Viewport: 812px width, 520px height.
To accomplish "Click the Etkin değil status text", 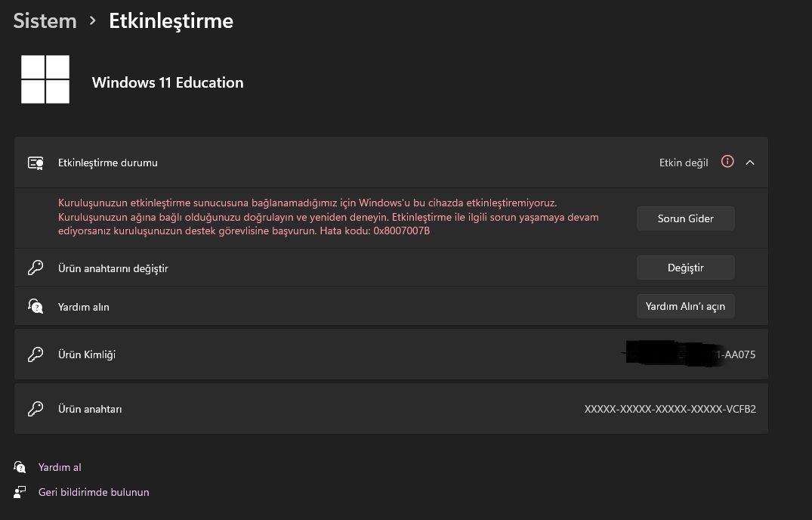I will click(684, 162).
